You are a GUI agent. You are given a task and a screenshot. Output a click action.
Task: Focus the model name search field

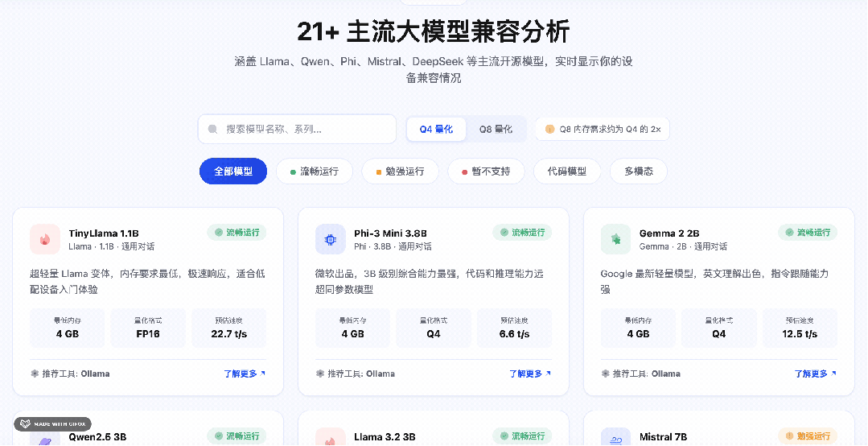(x=298, y=129)
